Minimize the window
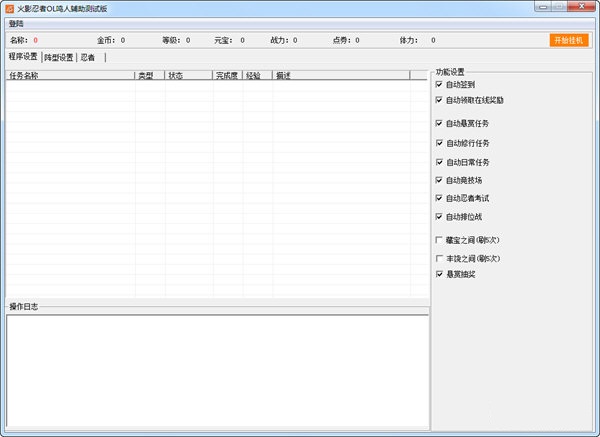 click(543, 7)
